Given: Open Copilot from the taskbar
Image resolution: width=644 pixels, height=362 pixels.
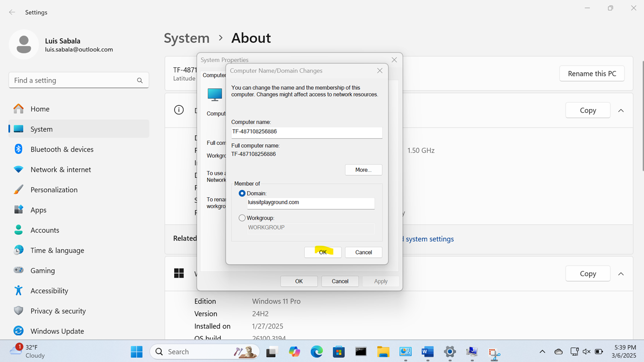Looking at the screenshot, I should point(294,352).
